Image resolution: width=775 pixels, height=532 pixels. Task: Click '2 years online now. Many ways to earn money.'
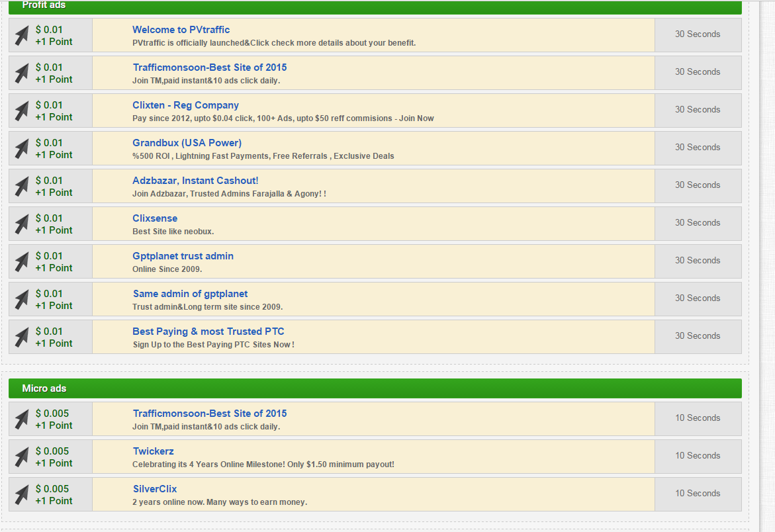pos(220,502)
